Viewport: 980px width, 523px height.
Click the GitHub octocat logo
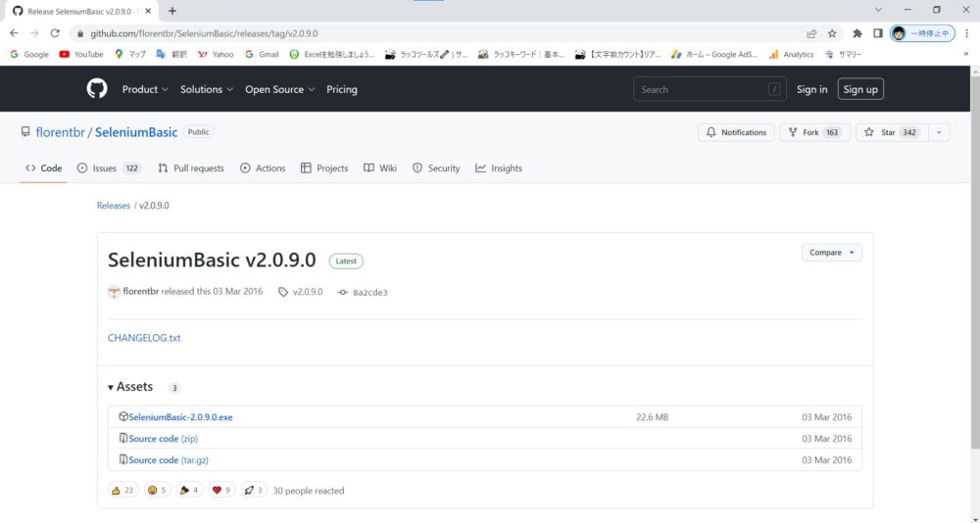[x=97, y=89]
